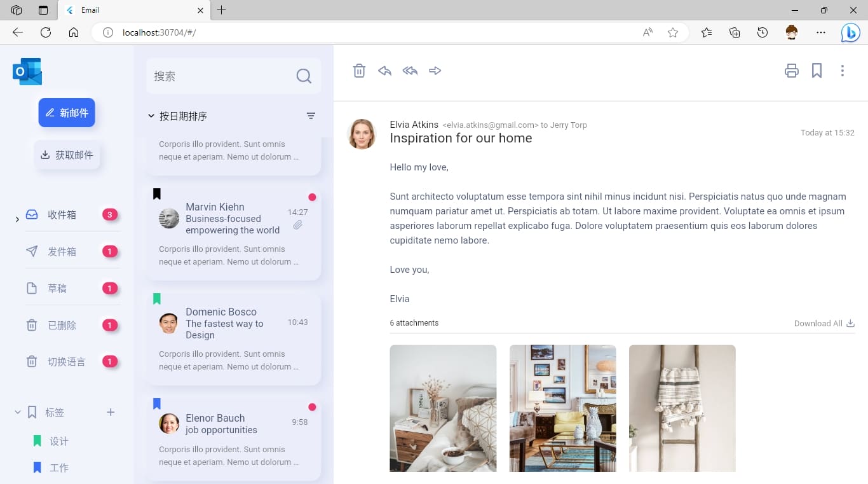Delete the open email with trash icon
This screenshot has width=868, height=484.
[x=359, y=71]
